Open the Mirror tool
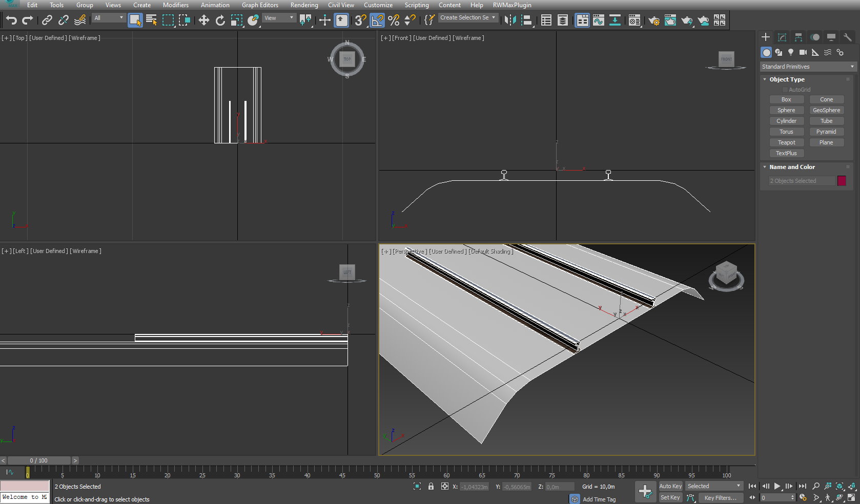Viewport: 860px width, 504px height. pos(510,20)
